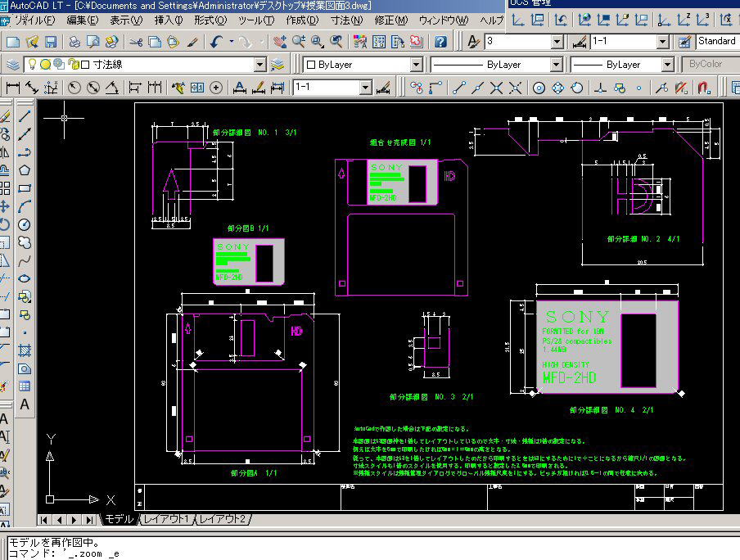Start the Aligned Dimension tool
The height and width of the screenshot is (560, 740).
coord(32,88)
